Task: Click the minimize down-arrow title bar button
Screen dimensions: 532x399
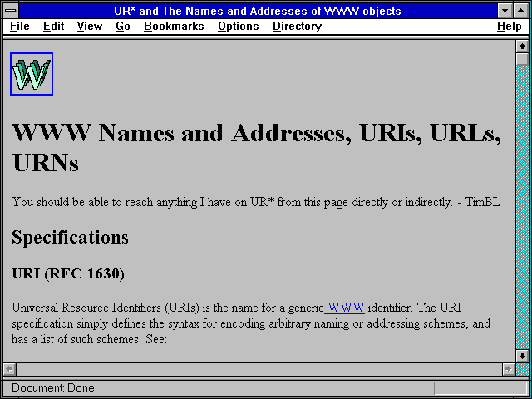Action: 505,11
